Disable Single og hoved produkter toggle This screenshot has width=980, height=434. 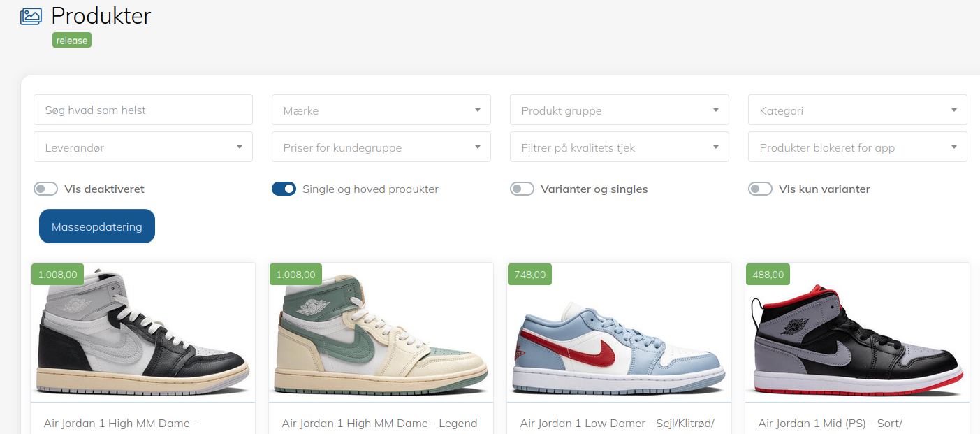(x=284, y=189)
